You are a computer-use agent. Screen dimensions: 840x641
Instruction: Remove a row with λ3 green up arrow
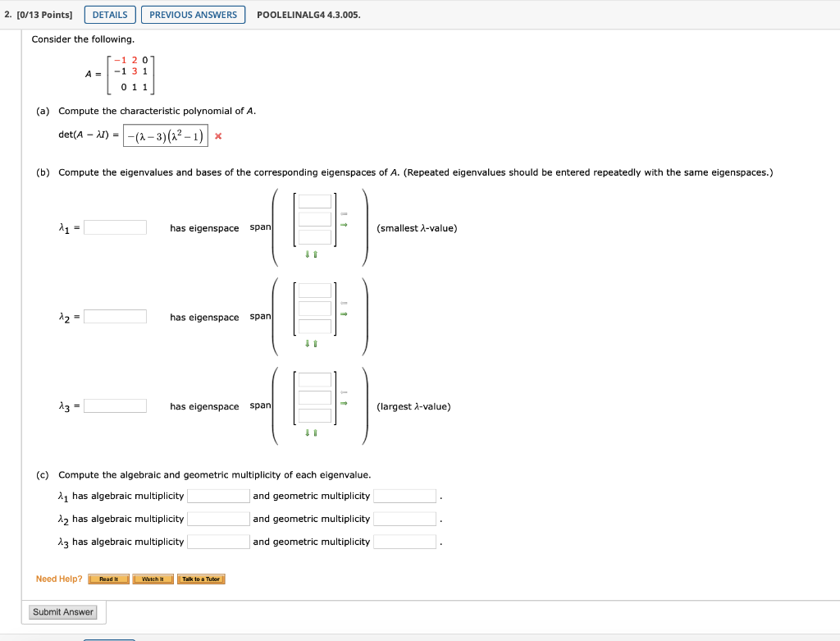315,433
